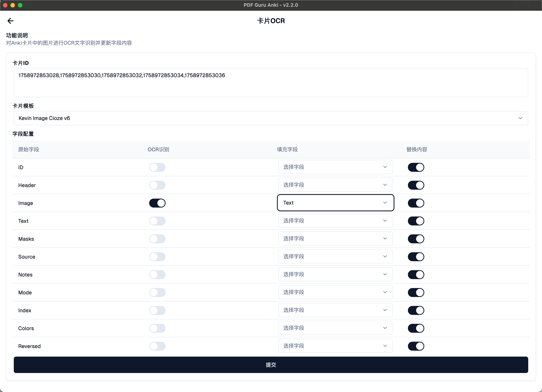542x392 pixels.
Task: Click the 原始字段 column header
Action: (x=29, y=150)
